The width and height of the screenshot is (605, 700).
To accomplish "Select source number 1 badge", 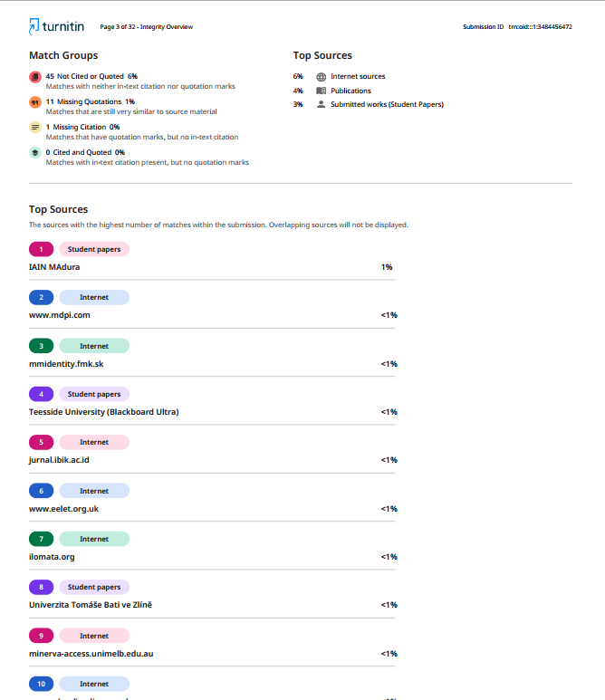I will [x=41, y=249].
